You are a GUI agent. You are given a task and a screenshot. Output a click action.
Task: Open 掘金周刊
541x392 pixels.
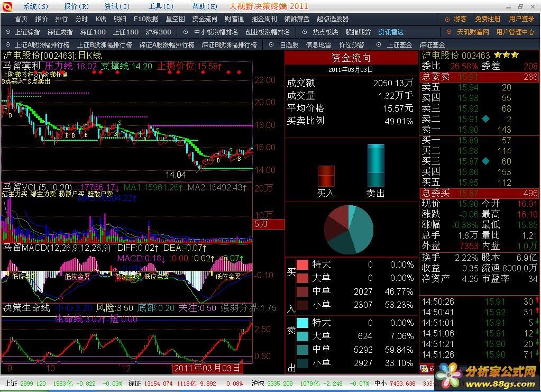[x=264, y=20]
